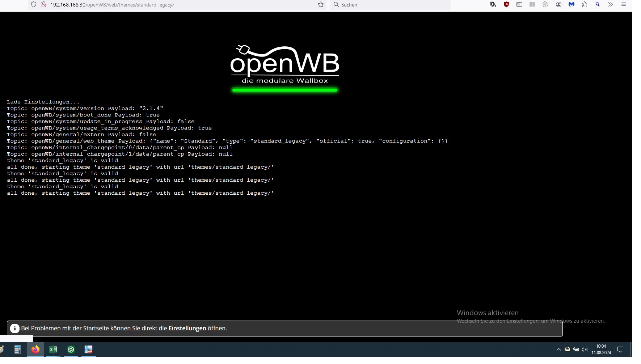
Task: Open the Firefox hamburger menu
Action: click(x=624, y=5)
